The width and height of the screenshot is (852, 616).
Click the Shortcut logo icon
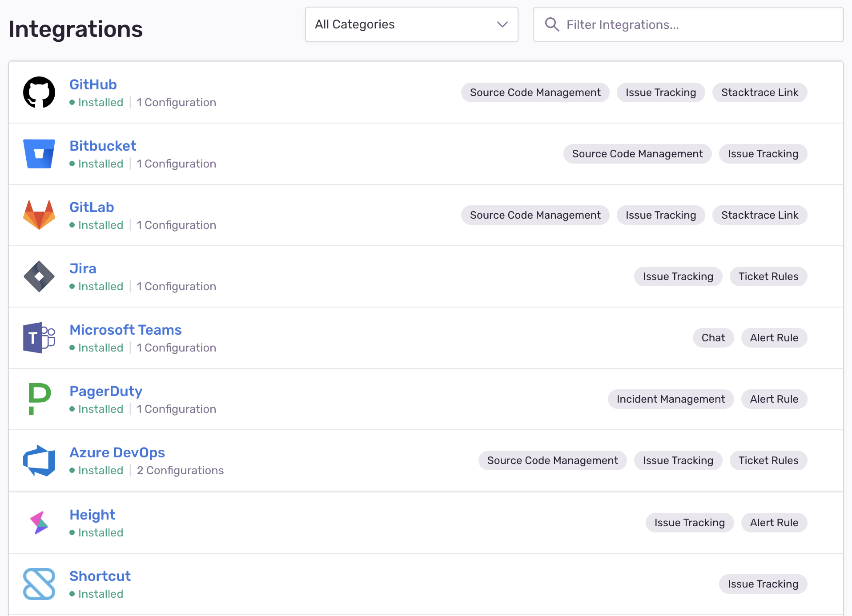coord(39,584)
